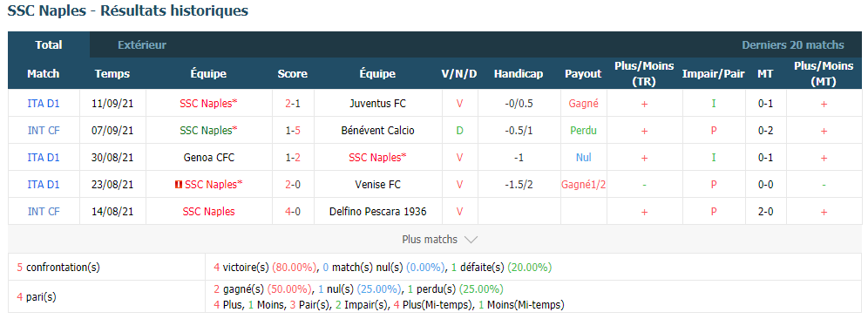Open ITA D1 link for 23/08/21 match
The width and height of the screenshot is (868, 319).
(44, 185)
